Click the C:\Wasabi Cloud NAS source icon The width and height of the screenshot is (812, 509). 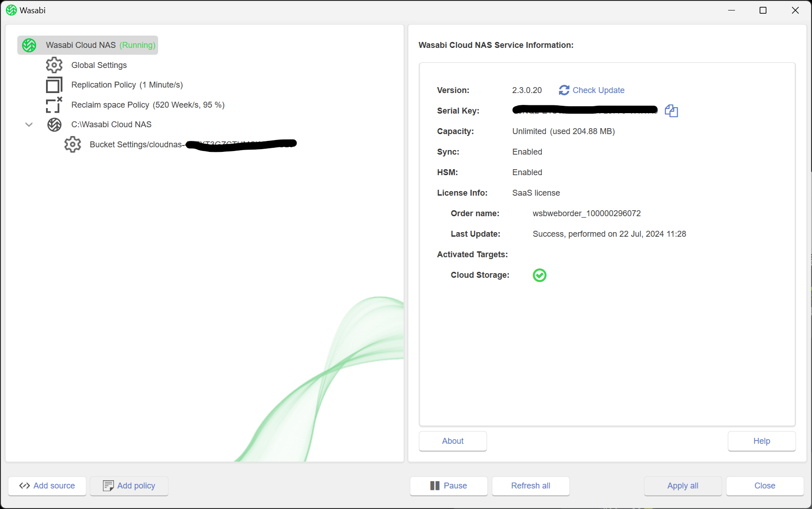54,125
